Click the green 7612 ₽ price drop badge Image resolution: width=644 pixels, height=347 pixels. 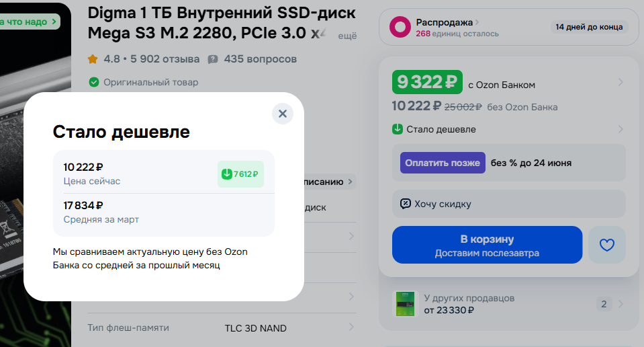(x=240, y=174)
